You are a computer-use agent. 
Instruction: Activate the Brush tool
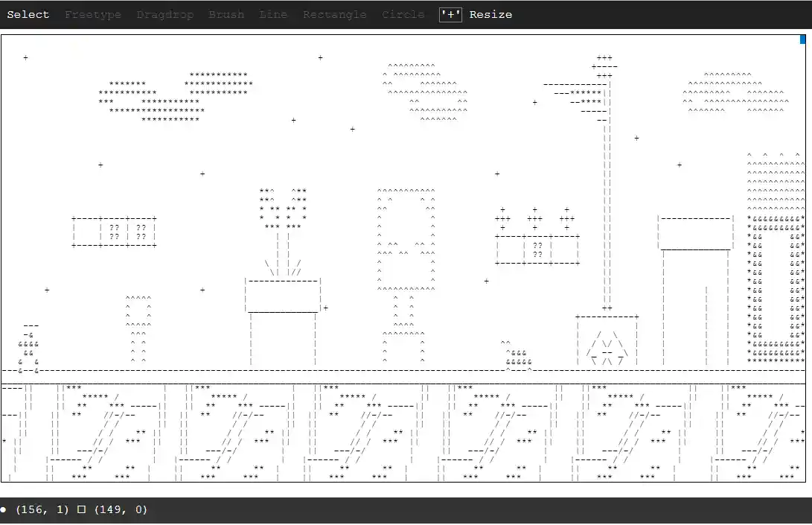pyautogui.click(x=226, y=14)
